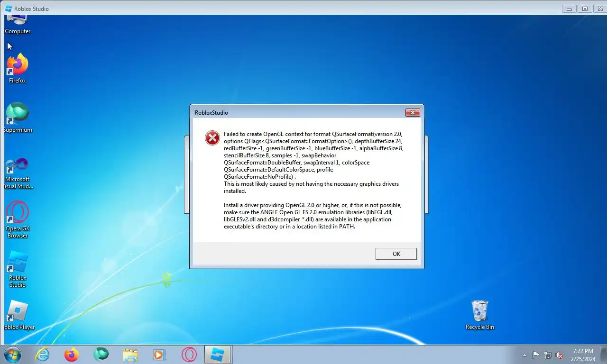This screenshot has height=364, width=607.
Task: Launch Opera GX from the taskbar
Action: 189,355
